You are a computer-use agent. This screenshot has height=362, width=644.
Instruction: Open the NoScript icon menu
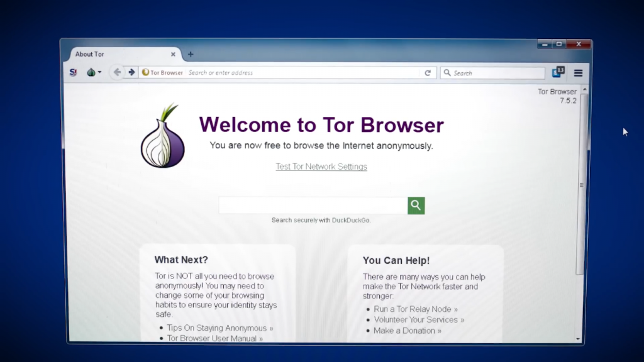(x=74, y=72)
